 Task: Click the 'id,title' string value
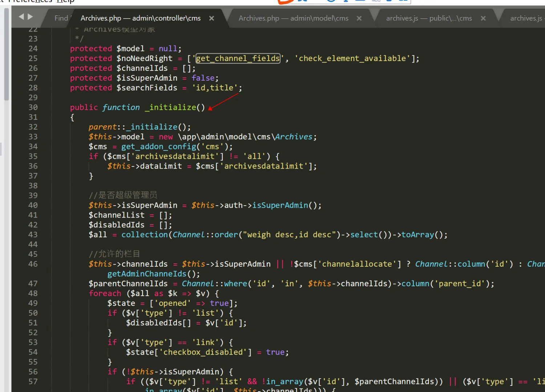214,88
